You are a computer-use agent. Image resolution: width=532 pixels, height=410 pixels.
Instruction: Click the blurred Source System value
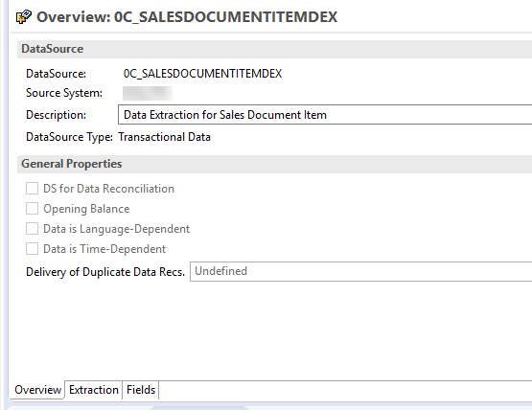(148, 93)
